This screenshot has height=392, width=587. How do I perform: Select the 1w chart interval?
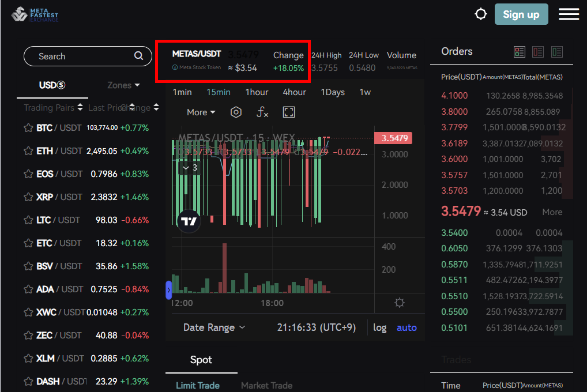tap(365, 92)
